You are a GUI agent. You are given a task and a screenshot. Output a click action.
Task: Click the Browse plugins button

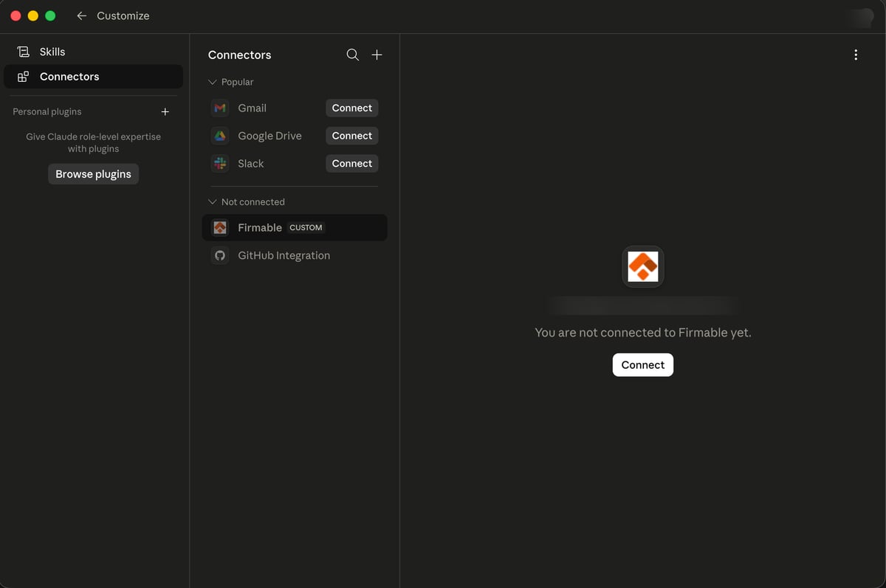[x=93, y=174]
